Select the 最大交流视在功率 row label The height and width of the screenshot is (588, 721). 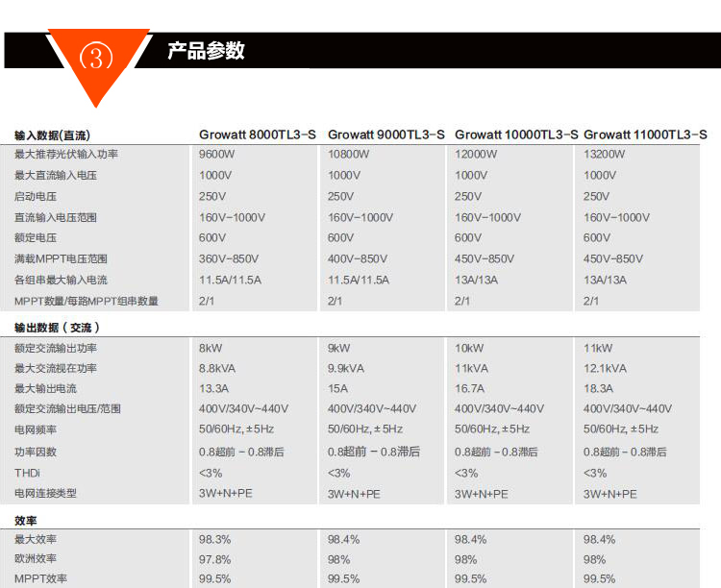click(56, 368)
